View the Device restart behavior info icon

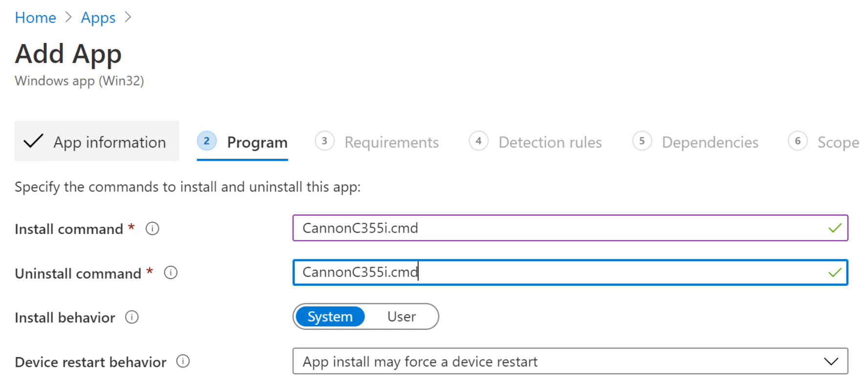click(x=183, y=362)
